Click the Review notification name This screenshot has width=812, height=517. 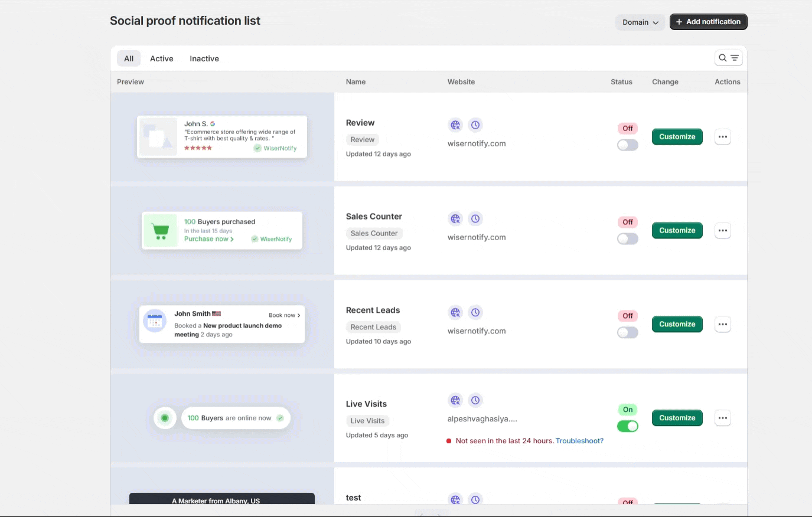pyautogui.click(x=360, y=123)
